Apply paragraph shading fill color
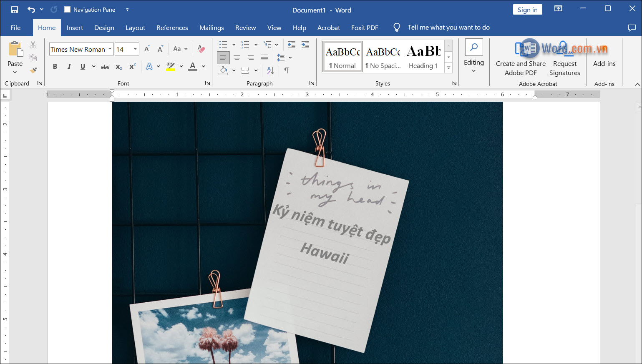This screenshot has width=642, height=364. 224,70
